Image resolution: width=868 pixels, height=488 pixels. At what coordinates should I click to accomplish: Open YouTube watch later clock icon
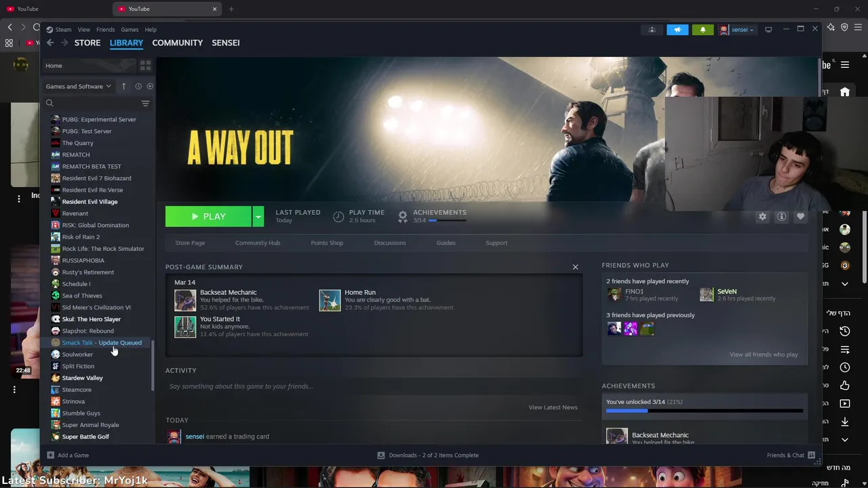click(x=844, y=367)
